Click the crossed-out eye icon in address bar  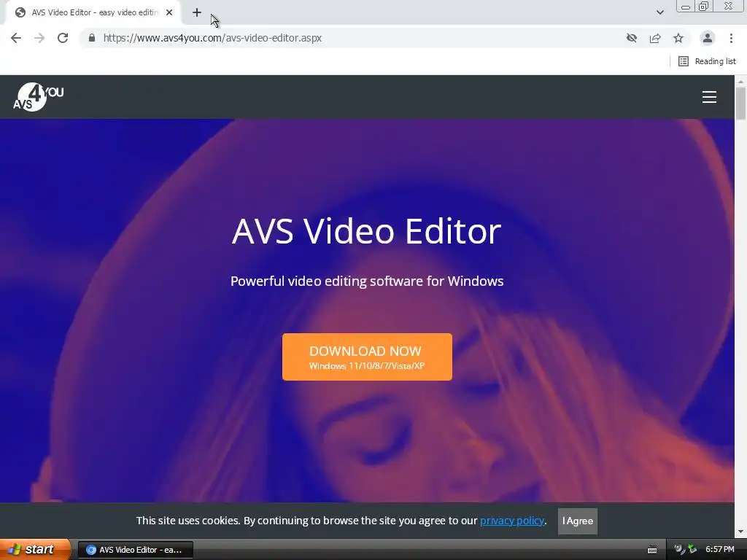pyautogui.click(x=632, y=38)
